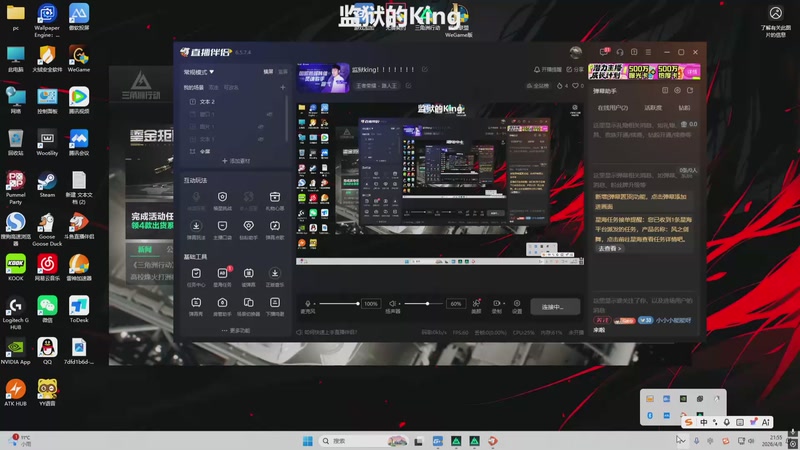
Task: Open the 场景切换器 tool icon
Action: pos(248,303)
